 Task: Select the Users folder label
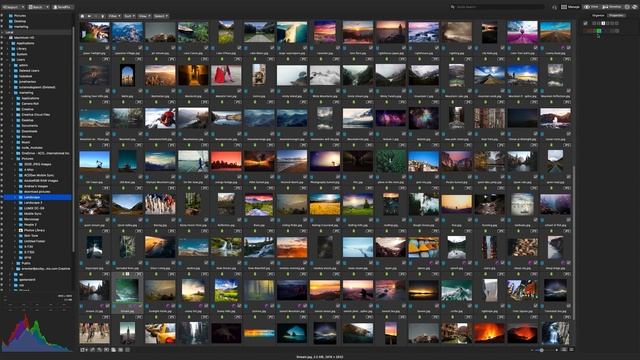21,60
